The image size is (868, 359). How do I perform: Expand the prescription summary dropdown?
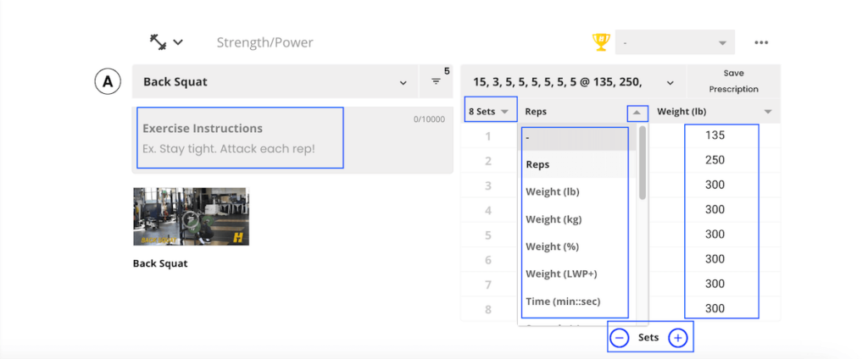pyautogui.click(x=670, y=82)
